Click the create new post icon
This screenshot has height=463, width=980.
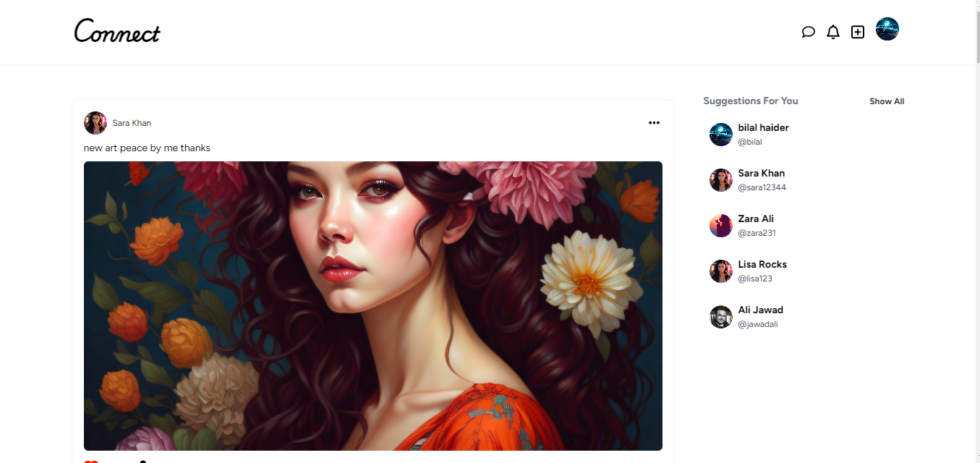click(x=858, y=32)
